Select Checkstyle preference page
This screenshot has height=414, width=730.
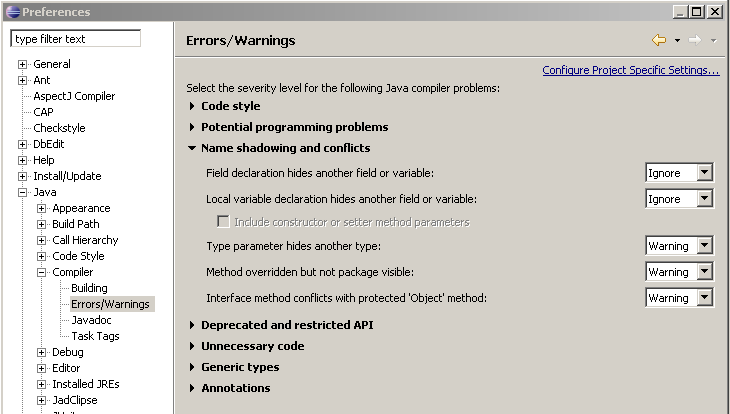coord(59,128)
